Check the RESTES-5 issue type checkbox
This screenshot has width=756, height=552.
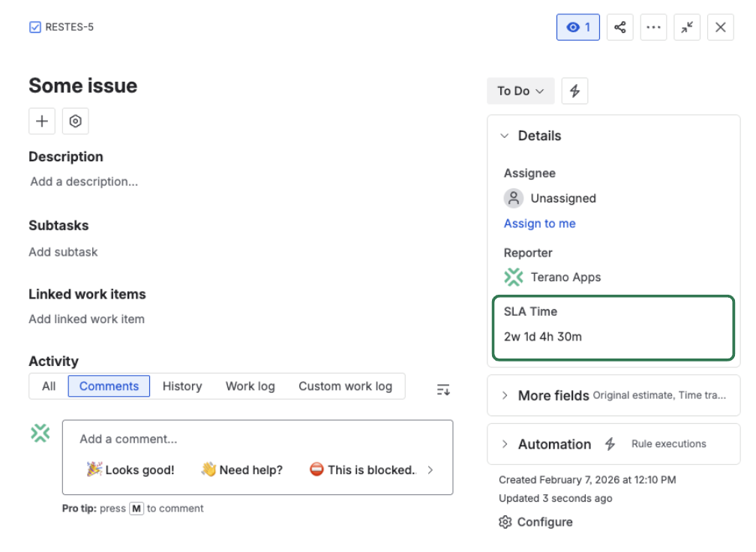tap(34, 26)
